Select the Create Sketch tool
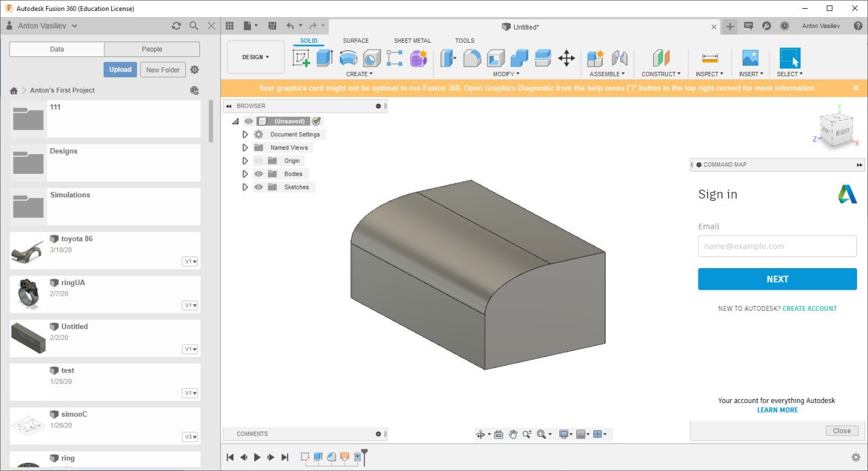 [301, 58]
